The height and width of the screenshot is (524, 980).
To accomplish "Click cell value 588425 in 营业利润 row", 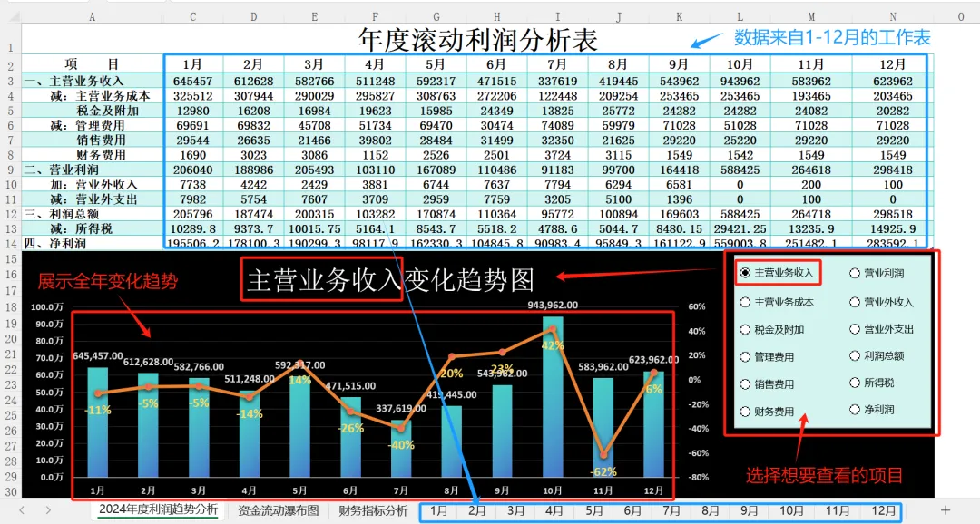I will [740, 170].
